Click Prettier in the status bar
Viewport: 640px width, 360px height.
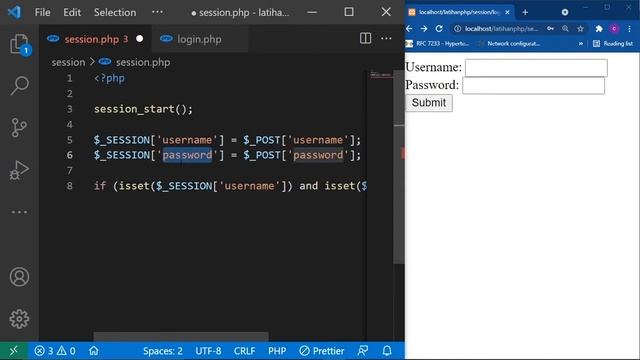click(x=322, y=351)
